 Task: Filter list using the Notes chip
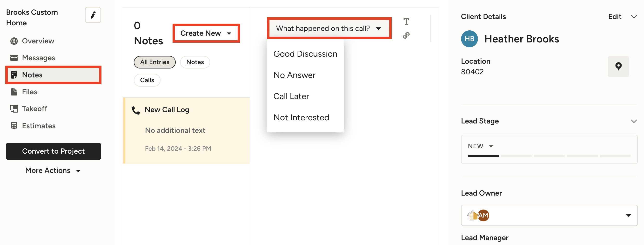tap(195, 62)
